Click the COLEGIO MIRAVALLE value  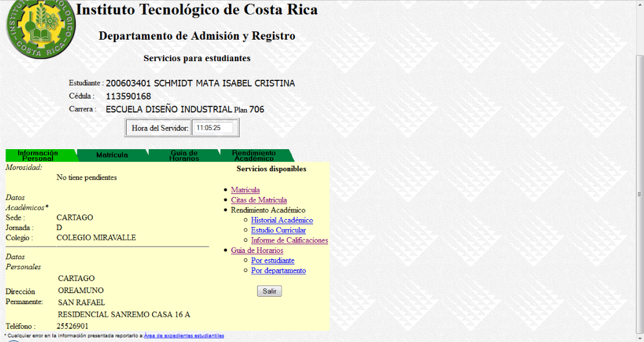pyautogui.click(x=96, y=238)
